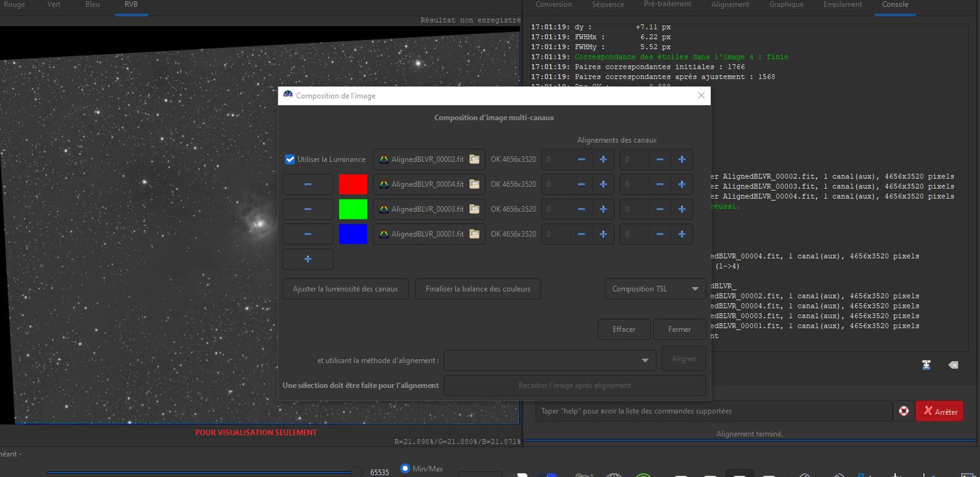Screen dimensions: 980x477
Task: Open the blue layer color swatch
Action: [353, 234]
